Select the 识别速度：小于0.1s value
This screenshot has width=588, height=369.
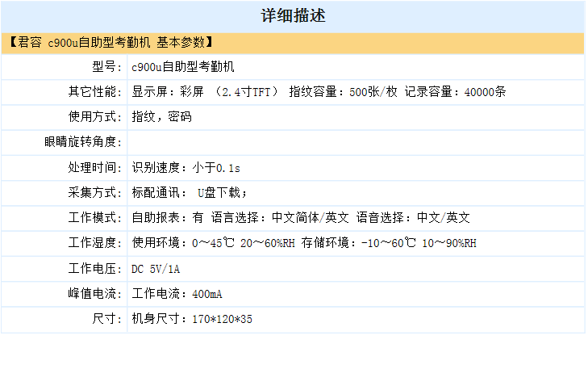186,167
